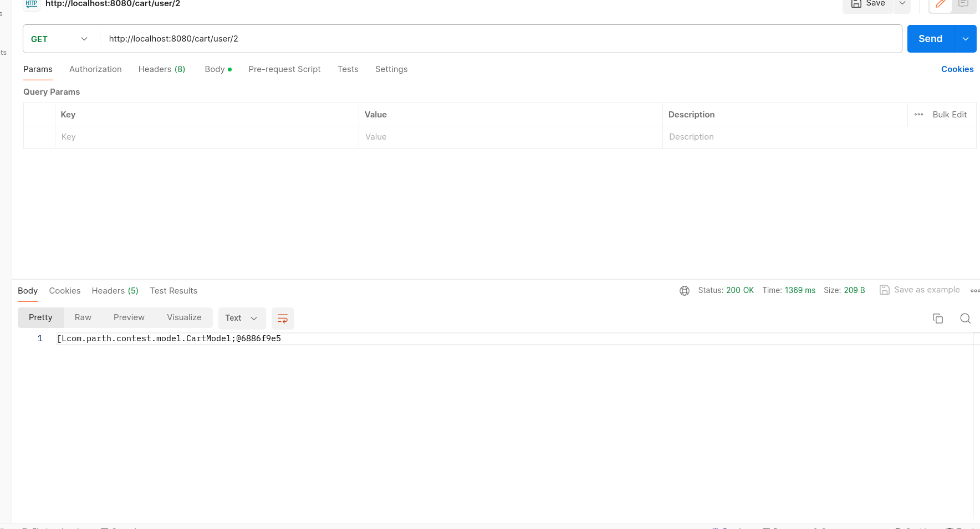
Task: Click the 209 B size value
Action: [x=854, y=290]
